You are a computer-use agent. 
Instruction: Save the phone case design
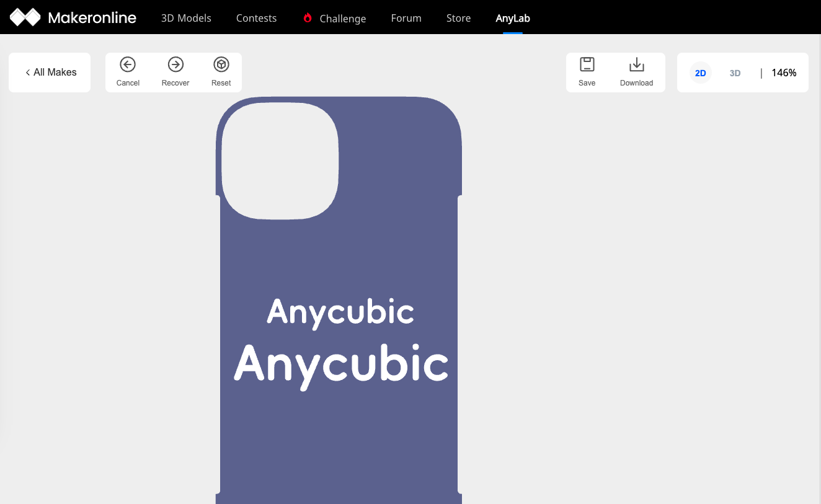coord(587,72)
